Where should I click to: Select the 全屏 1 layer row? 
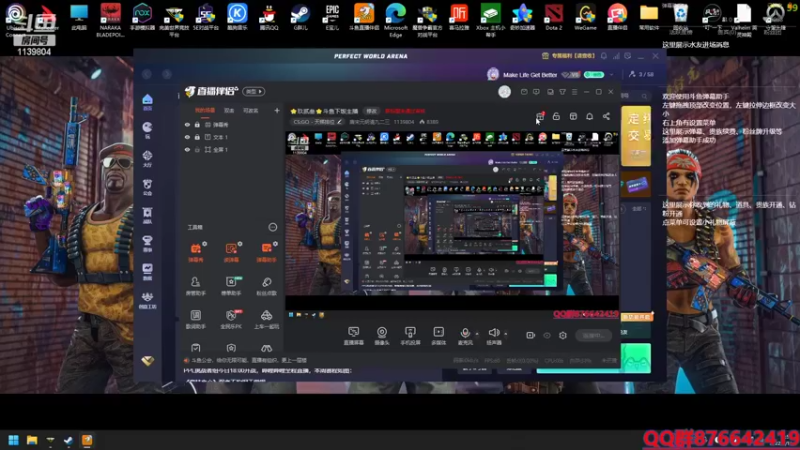tap(232, 149)
